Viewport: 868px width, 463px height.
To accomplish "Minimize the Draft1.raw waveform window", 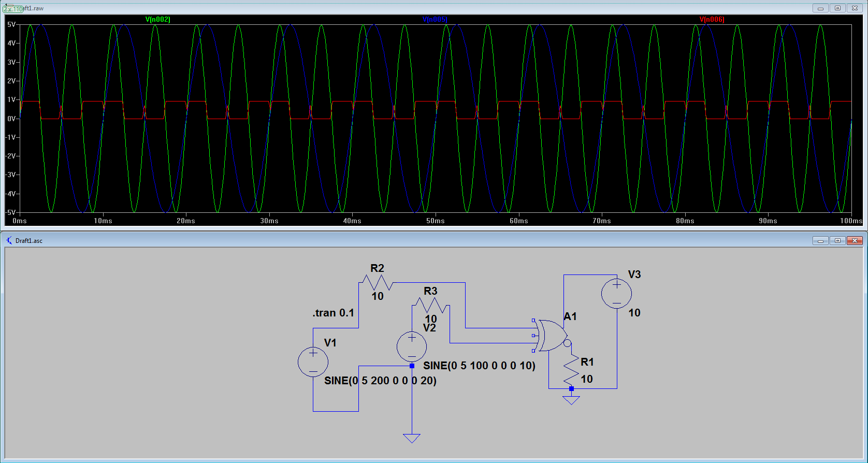I will 820,8.
